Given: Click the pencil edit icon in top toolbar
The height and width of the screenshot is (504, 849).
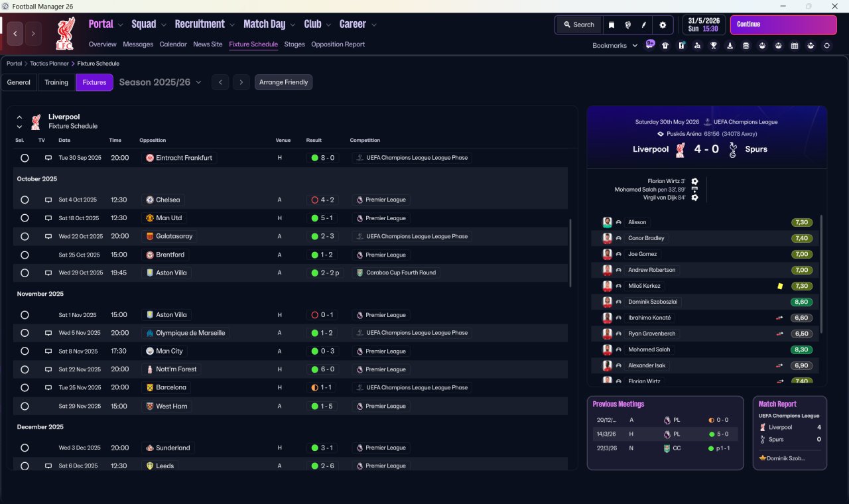Looking at the screenshot, I should [643, 25].
